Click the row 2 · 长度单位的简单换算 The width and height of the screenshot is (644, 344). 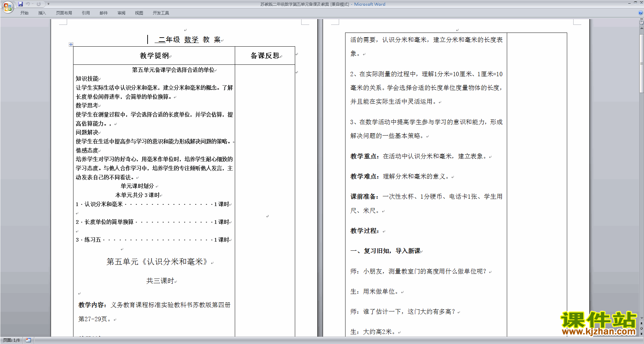point(153,222)
